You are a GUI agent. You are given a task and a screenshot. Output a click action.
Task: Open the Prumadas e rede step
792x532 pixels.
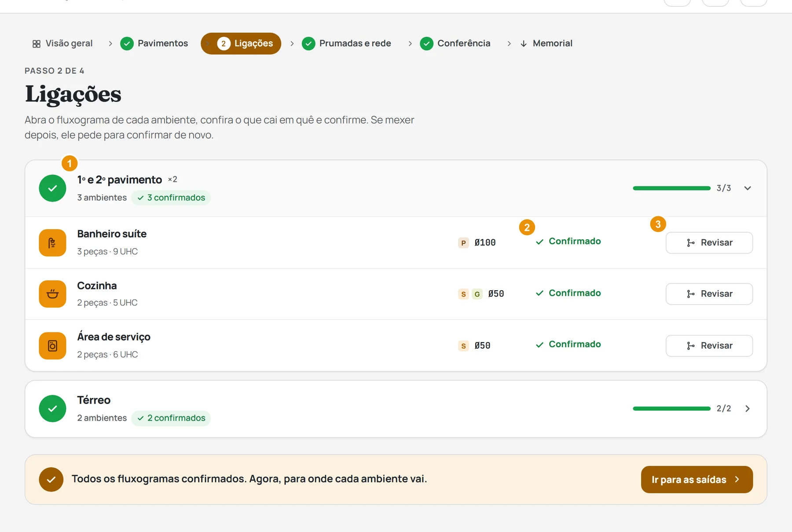coord(347,44)
